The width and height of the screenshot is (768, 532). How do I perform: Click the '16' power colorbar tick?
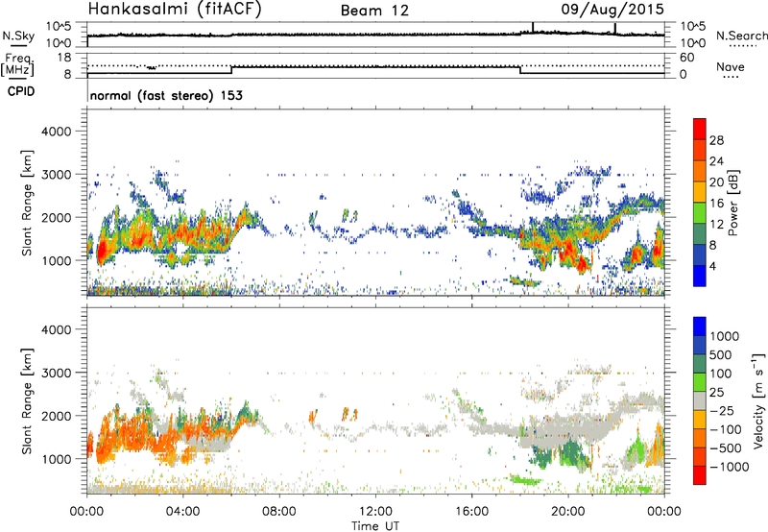[x=716, y=204]
